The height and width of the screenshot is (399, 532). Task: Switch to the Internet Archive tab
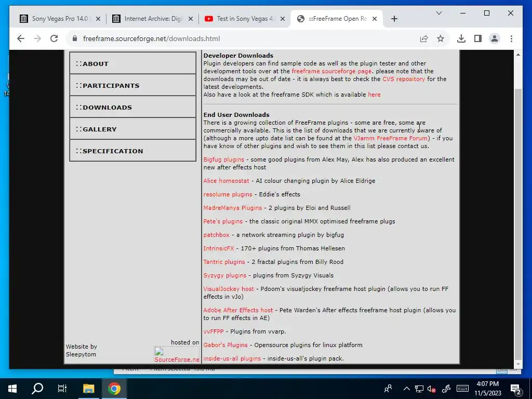[153, 19]
